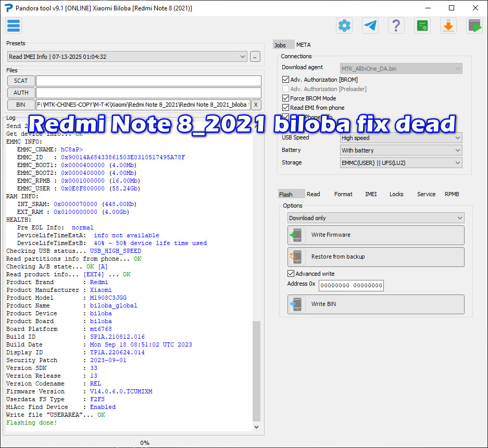Image resolution: width=488 pixels, height=448 pixels.
Task: Click the BIN path input field
Action: click(x=143, y=105)
